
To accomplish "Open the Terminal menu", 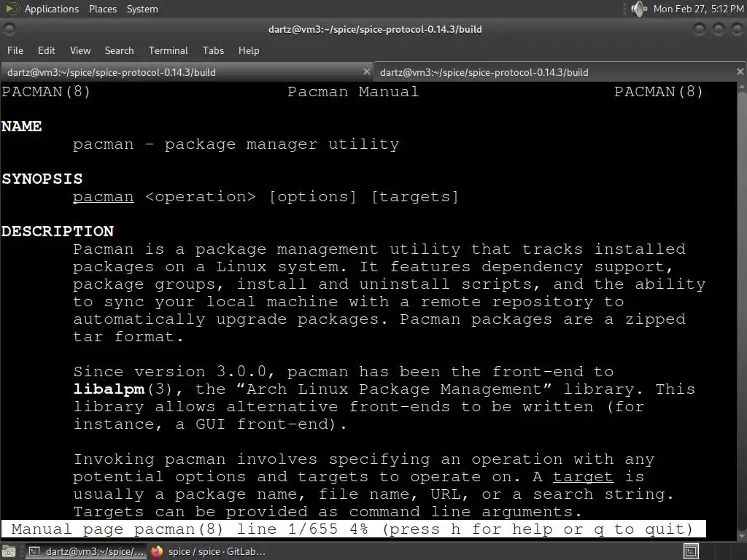I will tap(169, 50).
